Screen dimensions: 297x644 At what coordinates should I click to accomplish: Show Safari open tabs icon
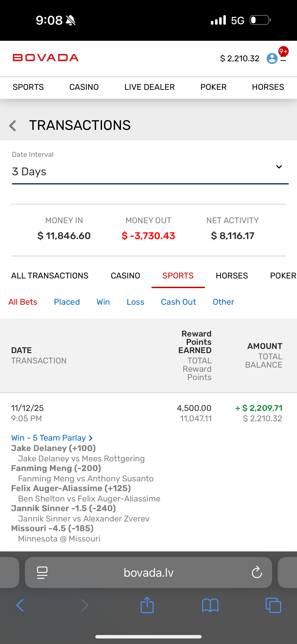point(273,605)
